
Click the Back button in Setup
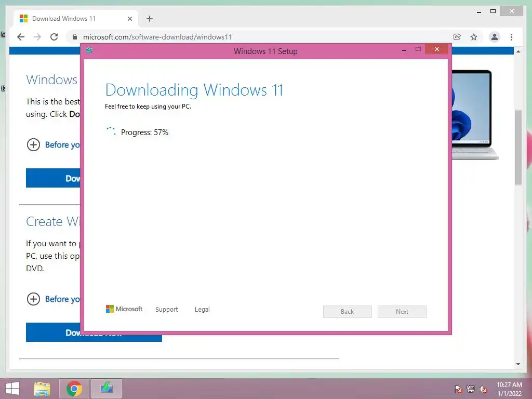[348, 312]
